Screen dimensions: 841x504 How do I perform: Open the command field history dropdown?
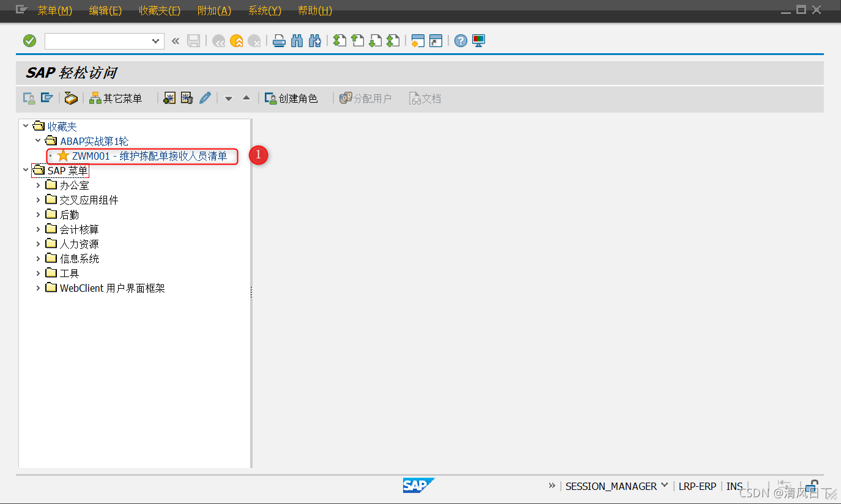click(155, 41)
